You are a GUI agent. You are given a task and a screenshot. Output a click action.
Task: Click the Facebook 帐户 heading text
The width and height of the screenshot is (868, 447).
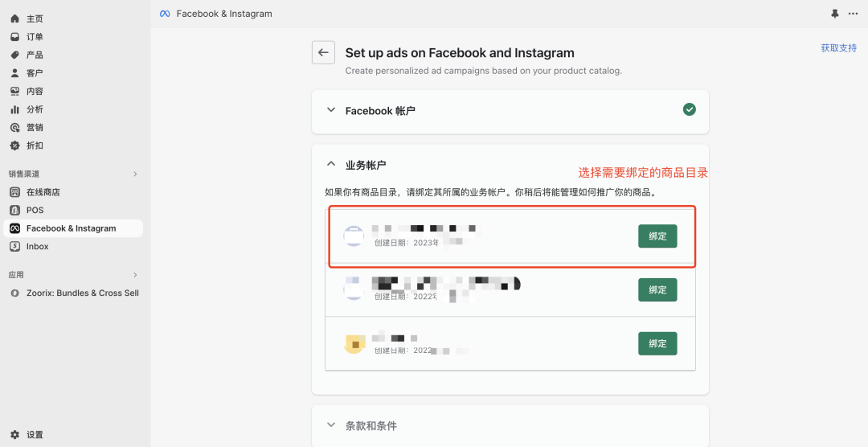click(x=380, y=111)
